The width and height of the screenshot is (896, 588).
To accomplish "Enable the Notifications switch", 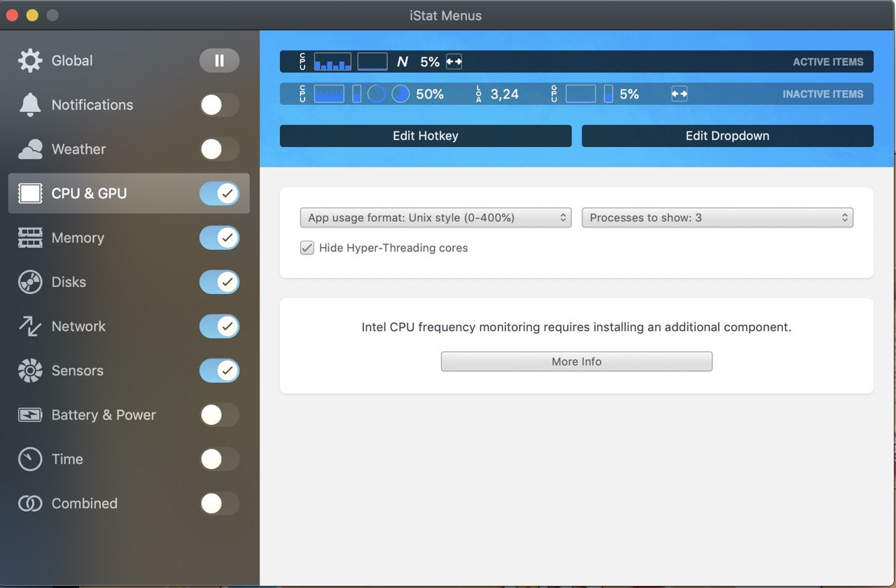I will [219, 105].
